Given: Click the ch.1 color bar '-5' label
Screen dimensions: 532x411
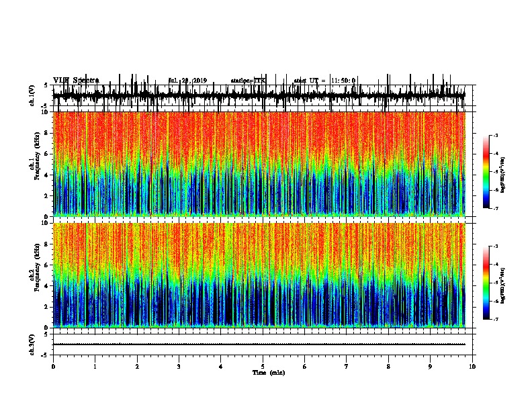Looking at the screenshot, I should pos(495,172).
